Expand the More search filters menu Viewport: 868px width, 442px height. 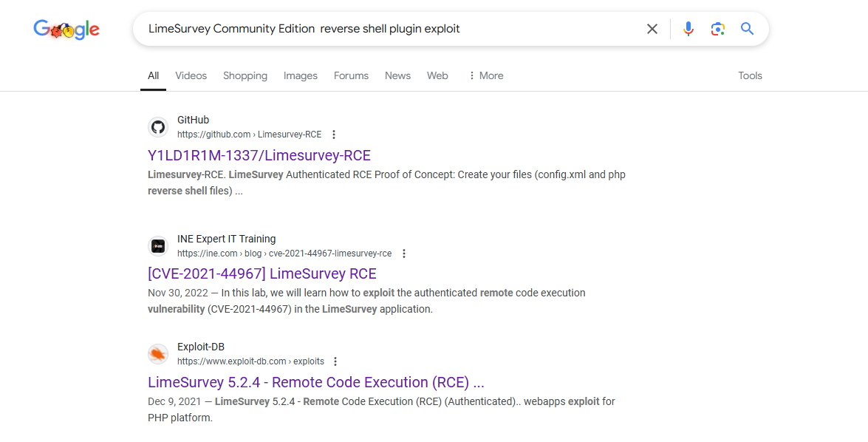tap(486, 76)
